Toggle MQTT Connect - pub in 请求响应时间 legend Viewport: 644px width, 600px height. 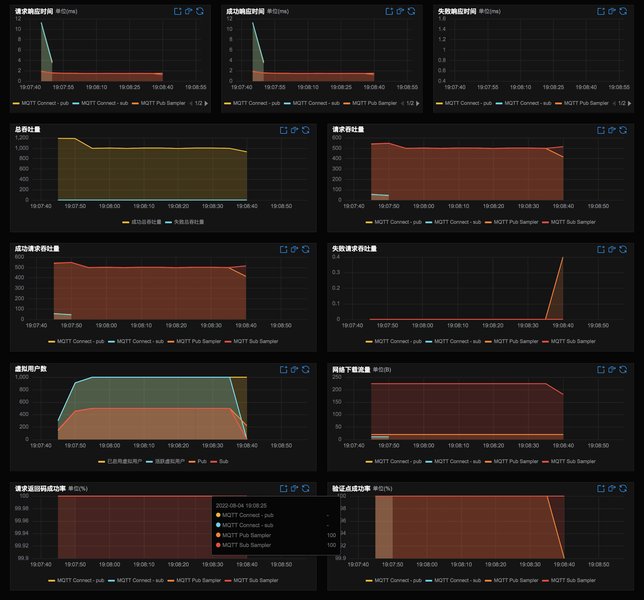(41, 103)
